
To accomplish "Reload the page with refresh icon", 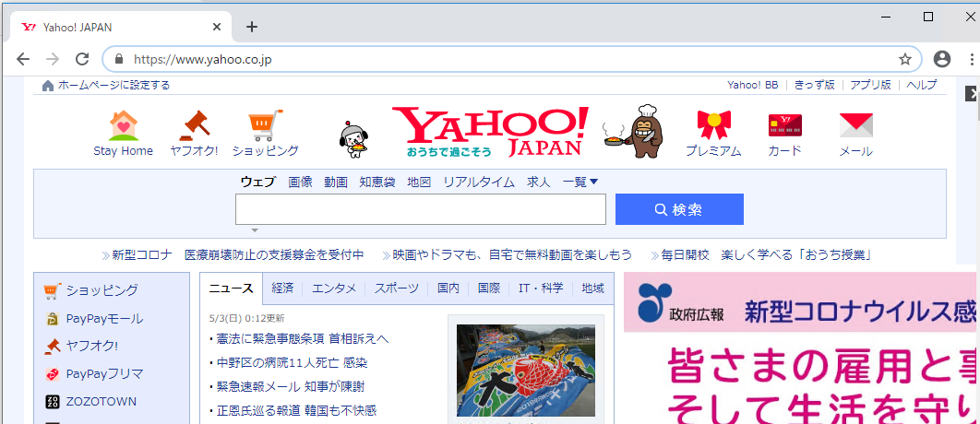I will [82, 59].
